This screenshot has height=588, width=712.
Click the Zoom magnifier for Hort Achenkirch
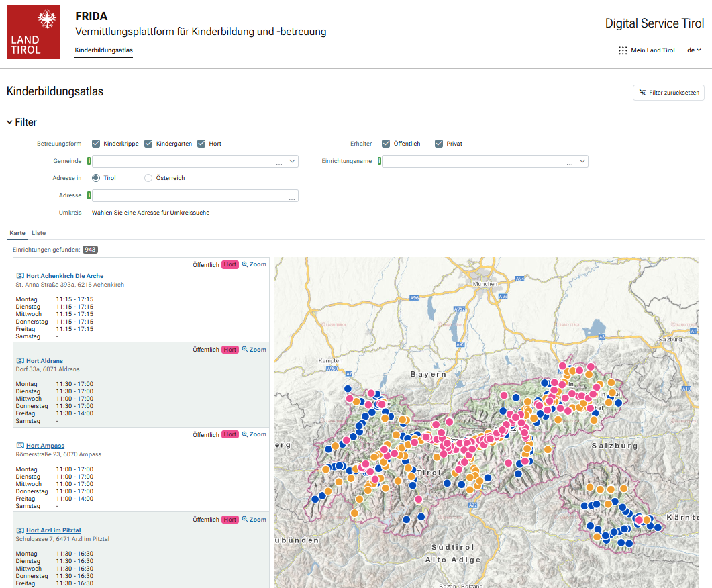click(x=246, y=264)
